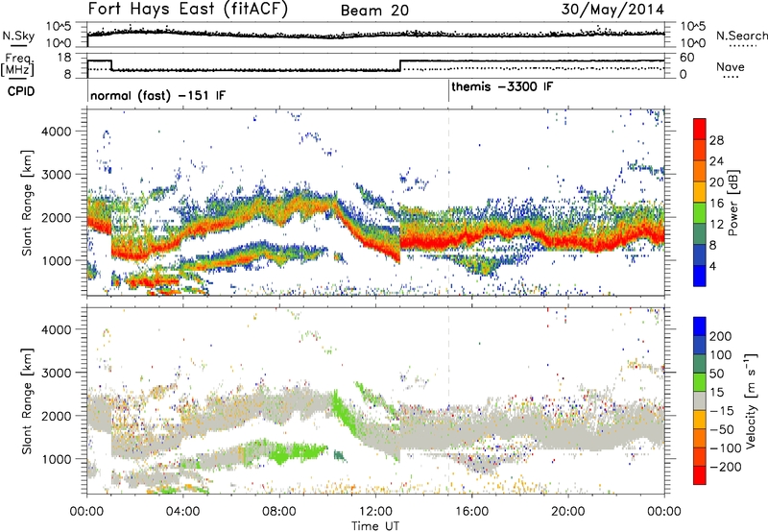
Task: Click the '20:00' time tick label
Action: click(568, 512)
